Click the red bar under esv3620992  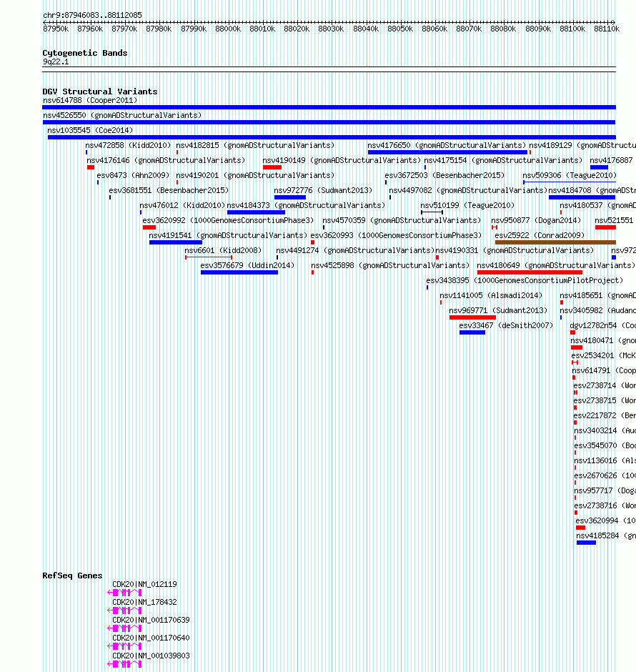tap(149, 227)
